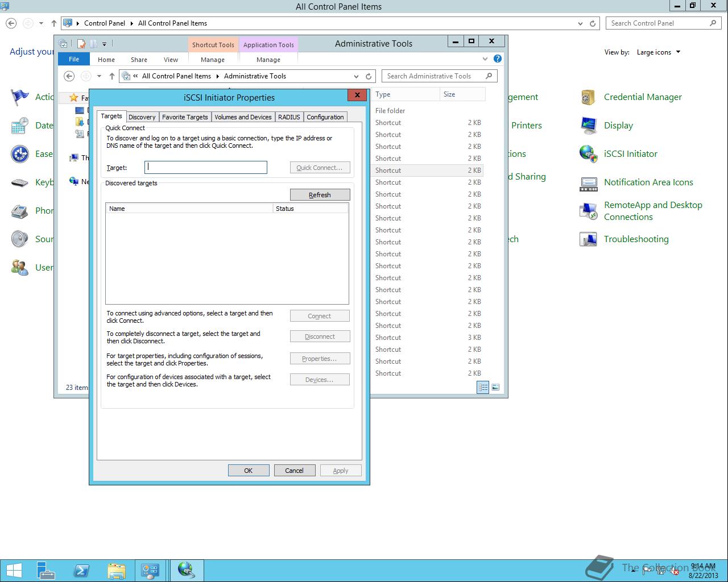Viewport: 728px width, 582px height.
Task: Refresh the Administrative Tools address bar
Action: [x=369, y=76]
